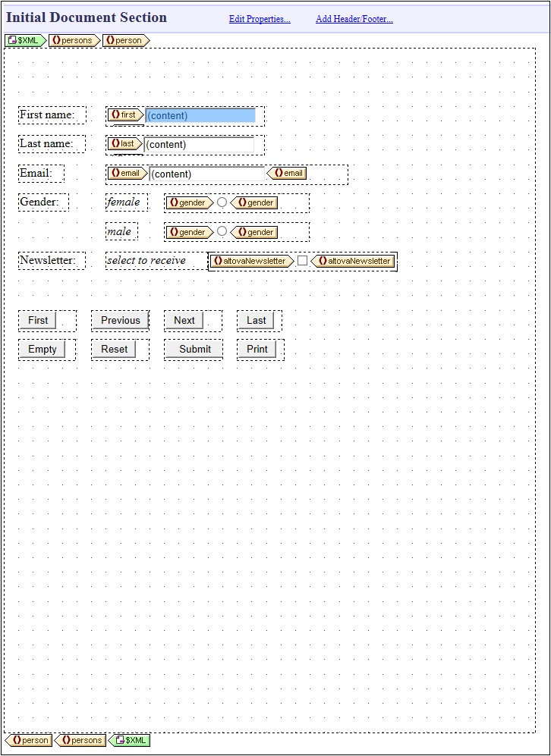Select the person closing tag at bottom
Viewport: 551px width, 756px height.
tap(30, 740)
